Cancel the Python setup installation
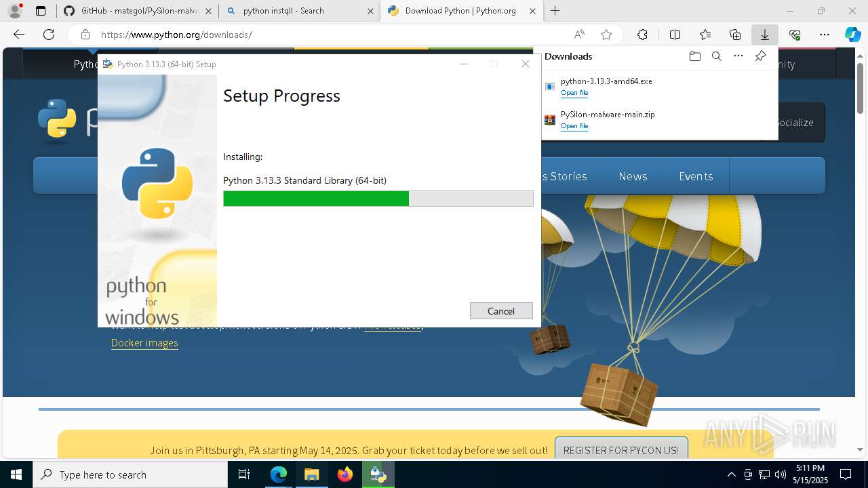This screenshot has height=488, width=868. coord(501,311)
